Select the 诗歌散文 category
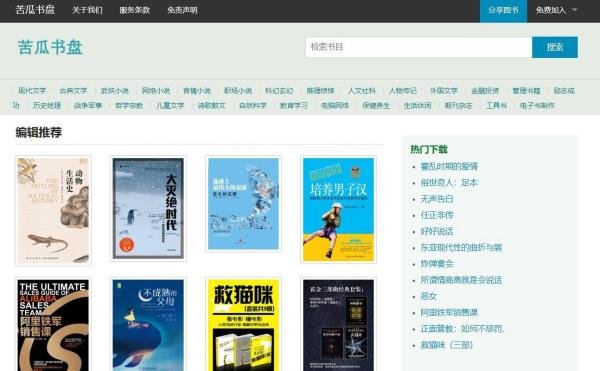 click(x=212, y=105)
